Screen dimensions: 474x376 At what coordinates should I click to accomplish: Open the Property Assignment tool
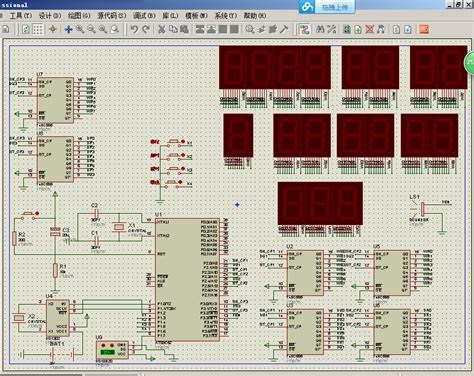point(331,29)
